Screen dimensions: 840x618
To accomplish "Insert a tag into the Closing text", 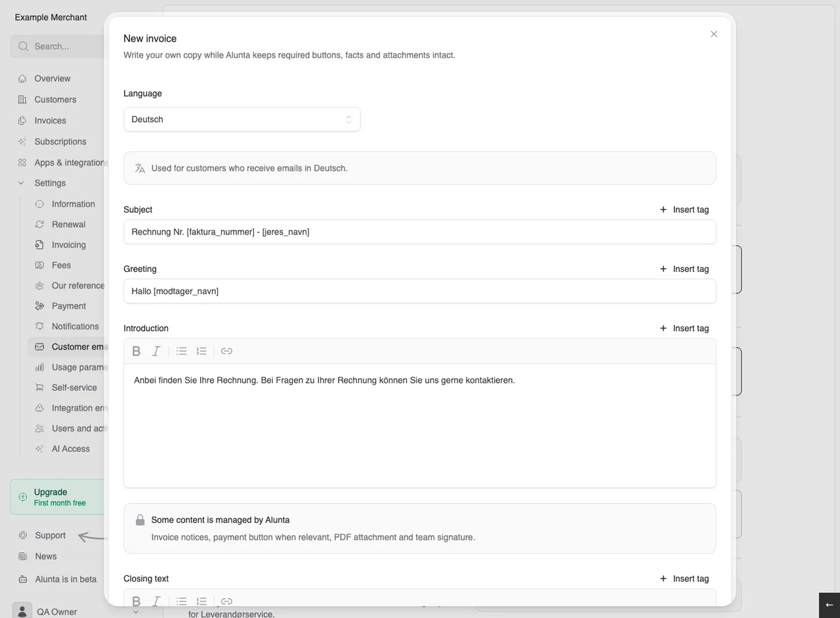I will click(684, 579).
